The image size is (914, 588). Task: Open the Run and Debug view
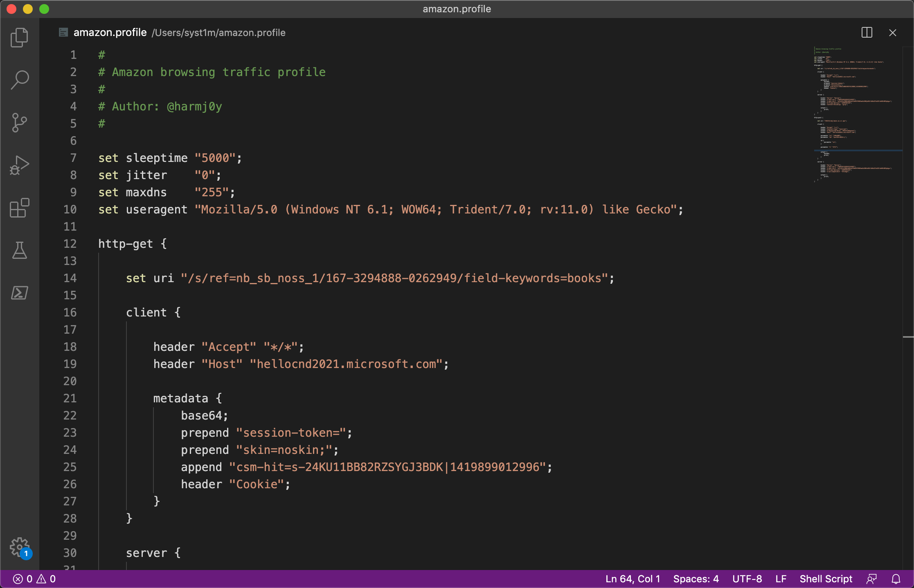19,165
